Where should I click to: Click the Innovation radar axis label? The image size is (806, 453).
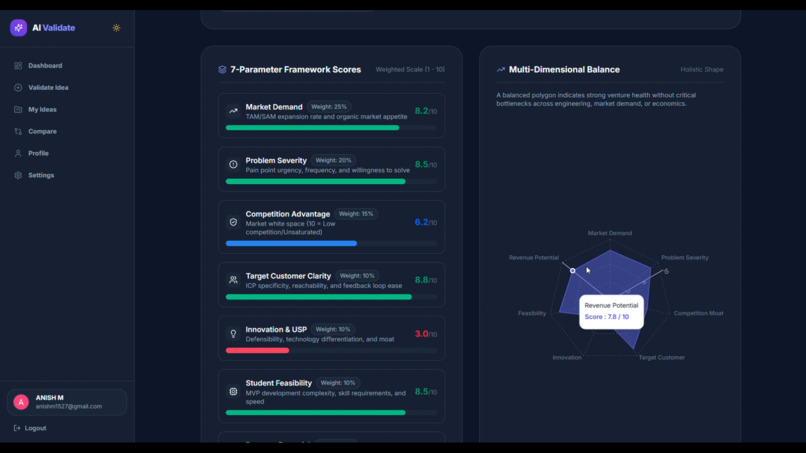coord(567,357)
